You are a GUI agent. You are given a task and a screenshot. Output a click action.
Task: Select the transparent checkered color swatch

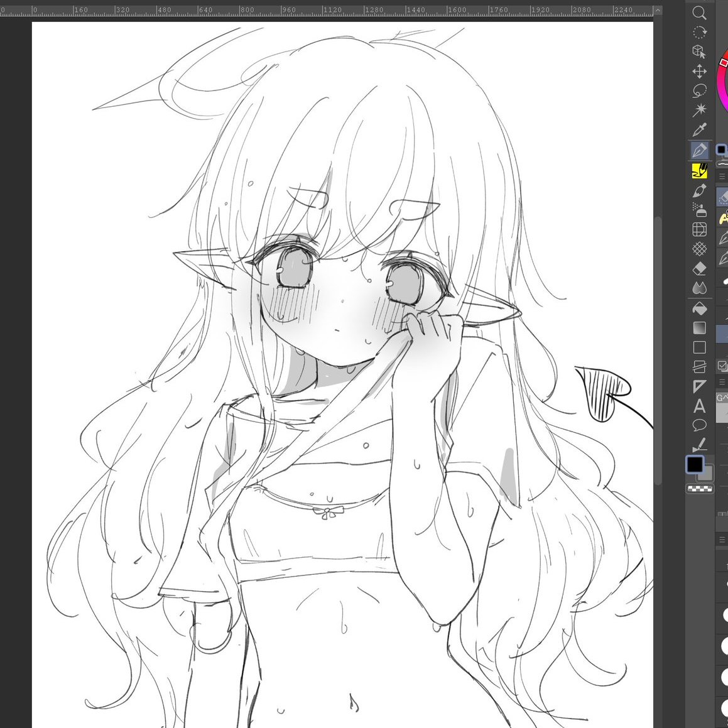(700, 489)
